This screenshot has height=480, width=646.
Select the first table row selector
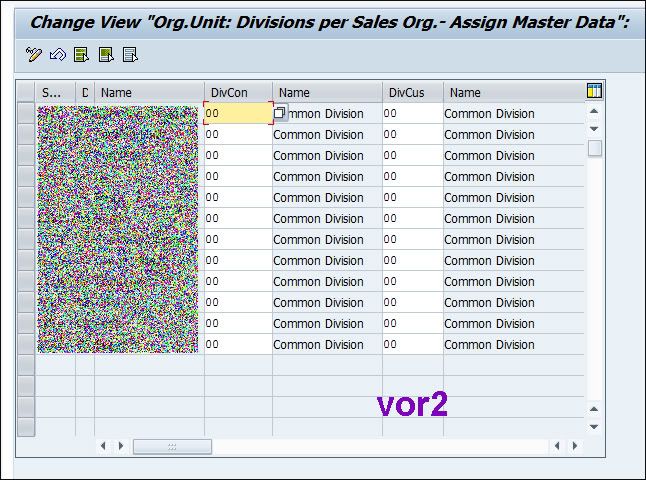pyautogui.click(x=26, y=114)
